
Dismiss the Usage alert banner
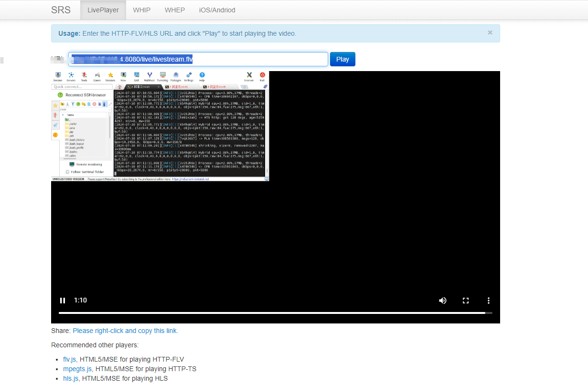[490, 33]
